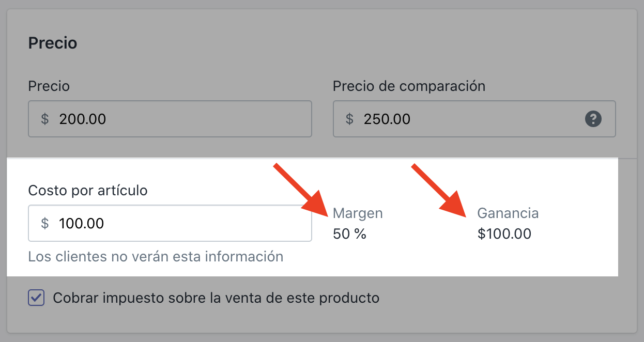Click the $100.00 profit value
Viewport: 644px width, 342px height.
pyautogui.click(x=504, y=234)
